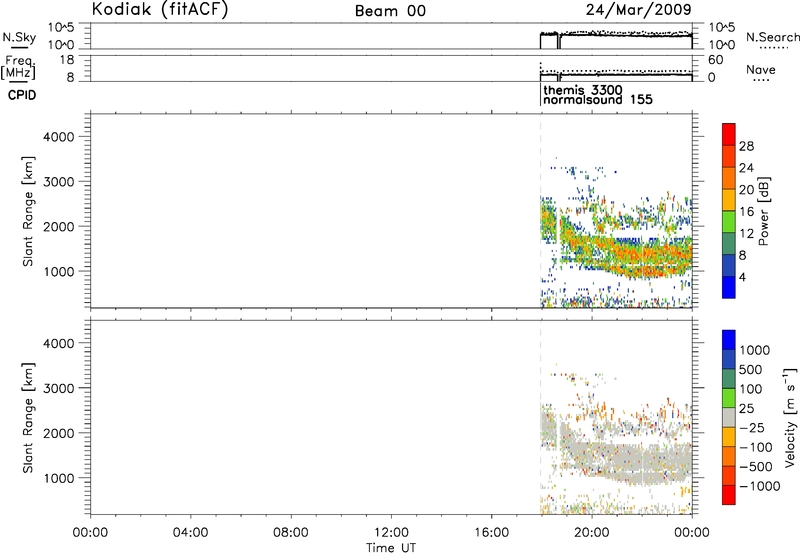Image resolution: width=800 pixels, height=554 pixels.
Task: Click the 'CPID' label
Action: tap(22, 95)
